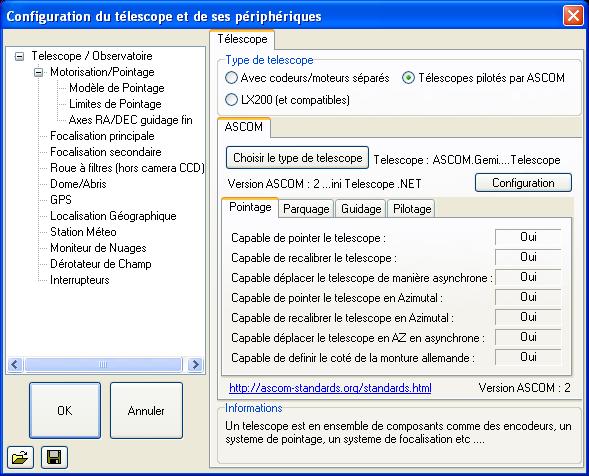The height and width of the screenshot is (476, 589).
Task: Click 'Choisir le type de telescope' button
Action: [x=298, y=158]
